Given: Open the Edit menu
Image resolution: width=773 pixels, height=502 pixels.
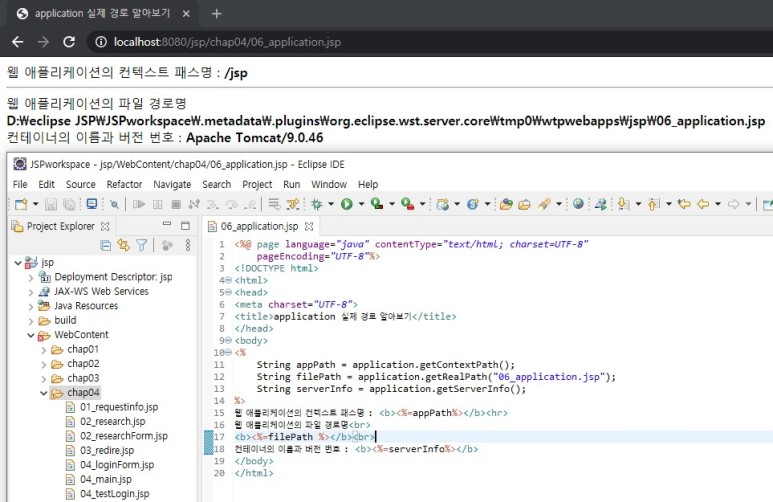Looking at the screenshot, I should [46, 184].
